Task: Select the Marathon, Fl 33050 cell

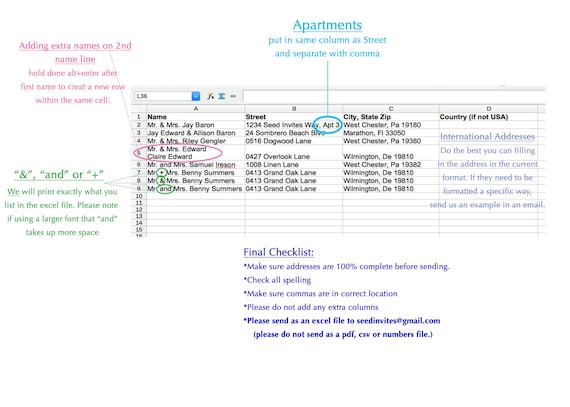Action: pos(391,133)
